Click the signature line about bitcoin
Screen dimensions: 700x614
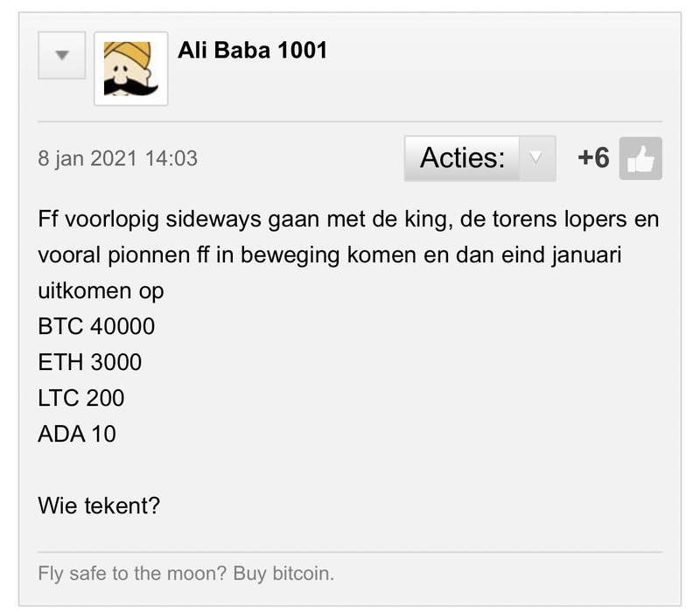(x=186, y=575)
